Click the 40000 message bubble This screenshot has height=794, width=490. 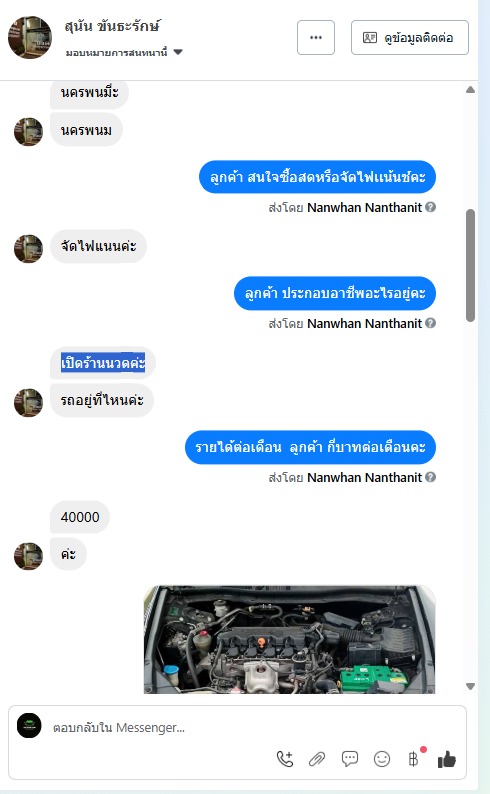tap(80, 517)
